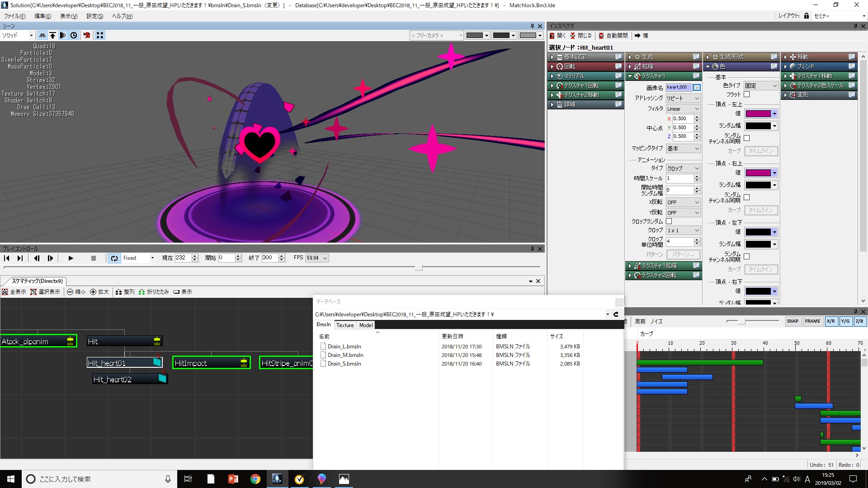Toggle the SNAP button in curve editor
The width and height of the screenshot is (868, 488).
point(792,321)
